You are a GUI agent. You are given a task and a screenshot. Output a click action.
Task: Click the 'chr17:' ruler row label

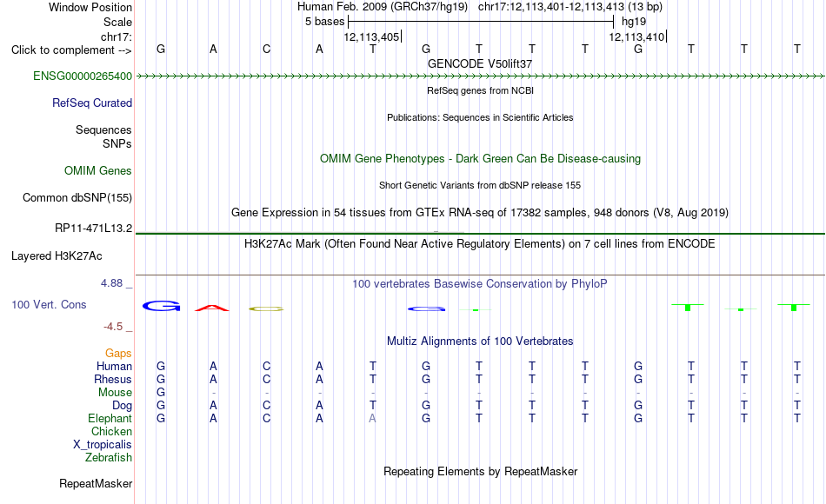tap(116, 36)
